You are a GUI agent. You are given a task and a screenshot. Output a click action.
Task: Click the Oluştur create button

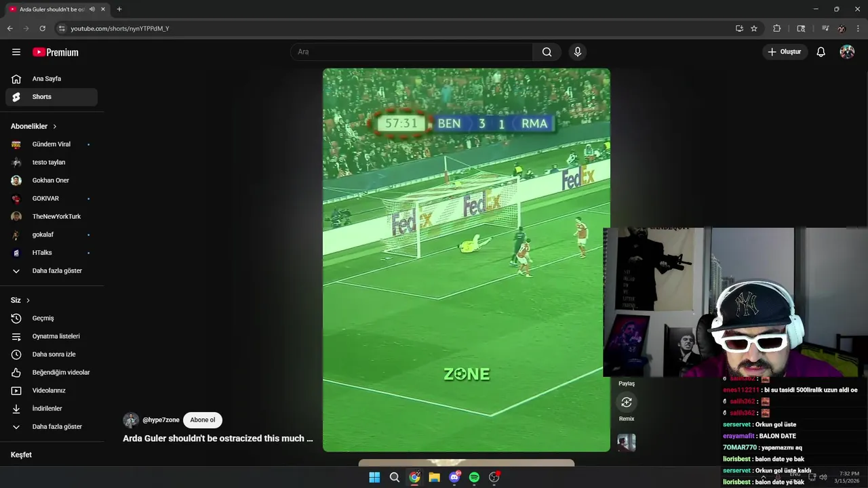pyautogui.click(x=785, y=52)
